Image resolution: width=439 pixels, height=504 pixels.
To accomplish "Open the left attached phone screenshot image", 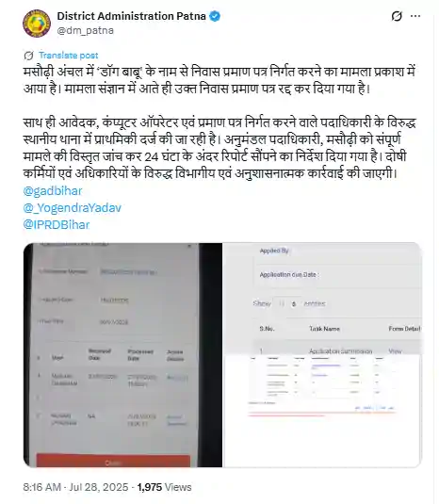I will pos(122,355).
